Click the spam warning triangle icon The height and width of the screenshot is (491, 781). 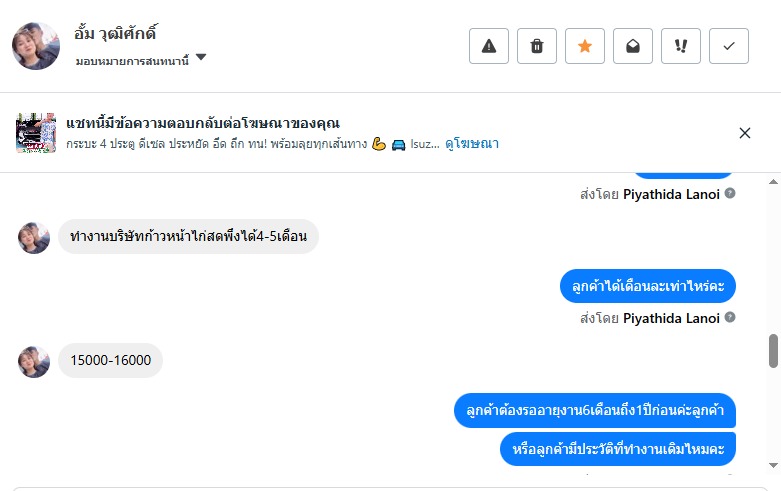tap(489, 46)
